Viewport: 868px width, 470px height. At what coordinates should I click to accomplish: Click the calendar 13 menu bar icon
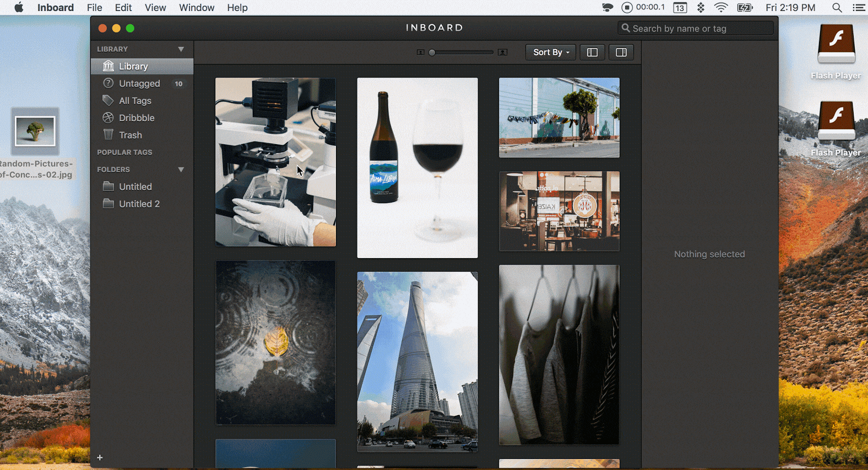pyautogui.click(x=680, y=8)
